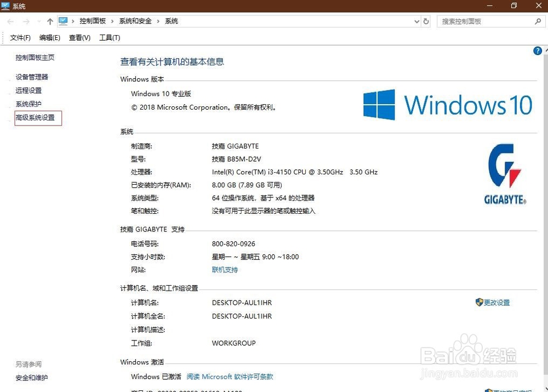Minimize the 系统 window
Screen dimensions: 548x392
pyautogui.click(x=489, y=5)
